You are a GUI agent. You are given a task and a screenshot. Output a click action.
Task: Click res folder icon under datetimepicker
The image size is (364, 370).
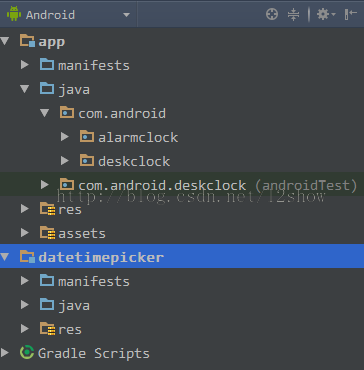pos(47,329)
